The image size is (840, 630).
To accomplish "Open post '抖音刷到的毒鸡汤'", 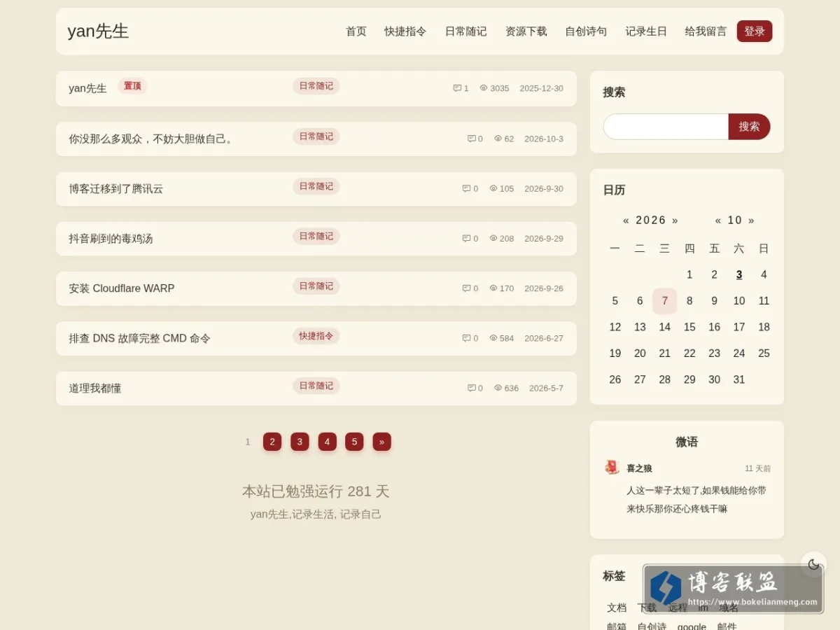I will coord(111,238).
